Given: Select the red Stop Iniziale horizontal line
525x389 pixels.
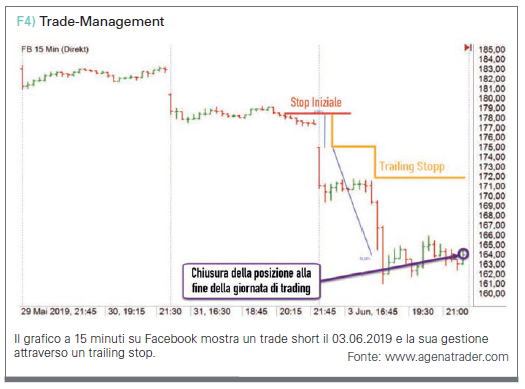Looking at the screenshot, I should pyautogui.click(x=317, y=113).
